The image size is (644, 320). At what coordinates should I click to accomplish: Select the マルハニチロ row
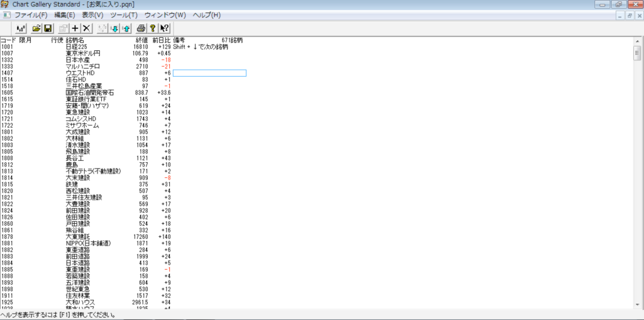[86, 67]
